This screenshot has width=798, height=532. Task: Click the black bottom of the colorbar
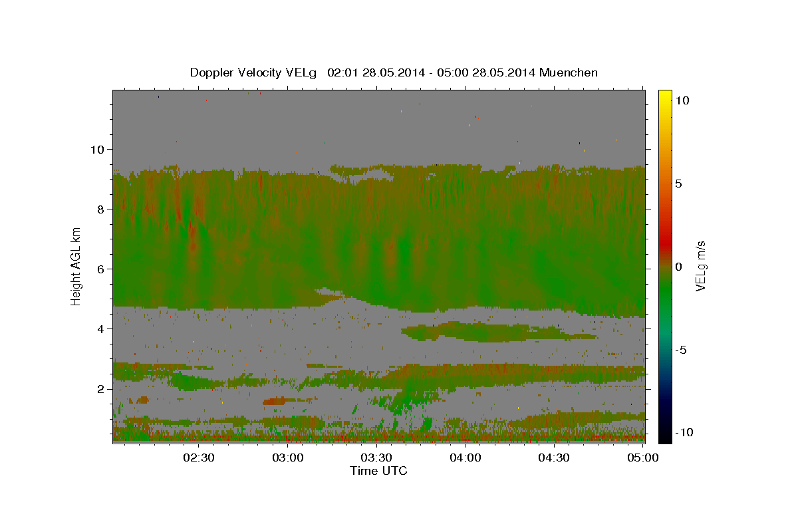click(665, 436)
